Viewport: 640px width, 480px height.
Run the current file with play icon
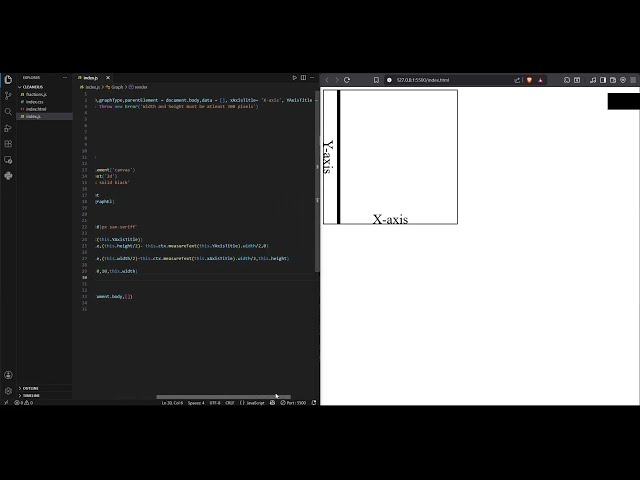294,78
